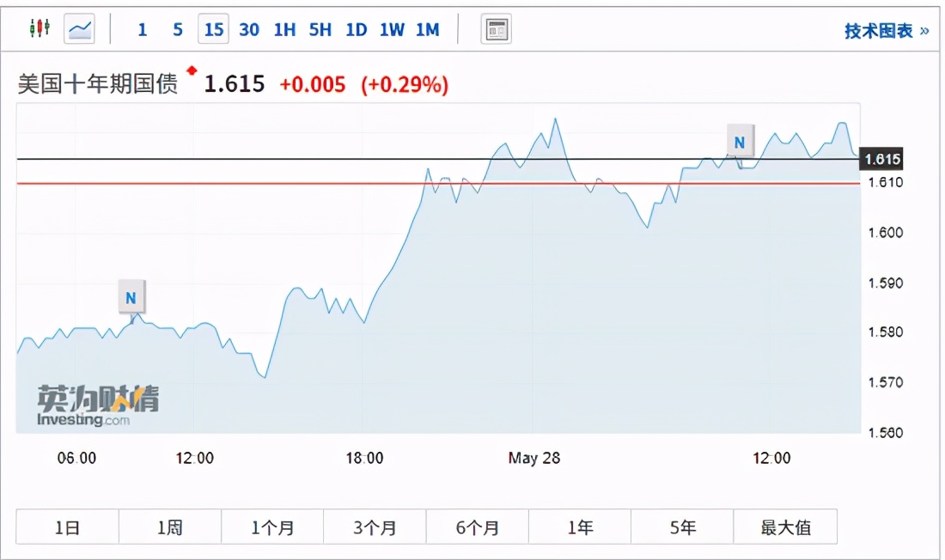Select the area line chart icon
The height and width of the screenshot is (560, 945).
[x=80, y=29]
